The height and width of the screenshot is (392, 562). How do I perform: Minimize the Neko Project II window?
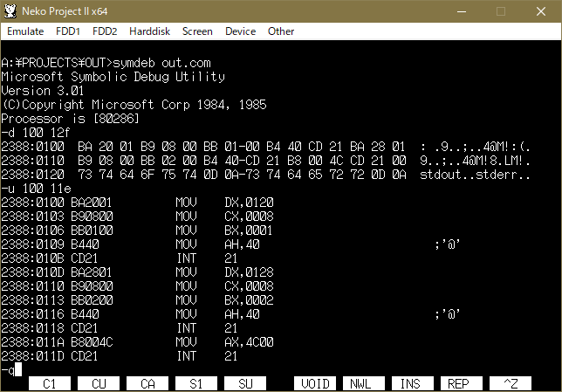click(x=462, y=11)
